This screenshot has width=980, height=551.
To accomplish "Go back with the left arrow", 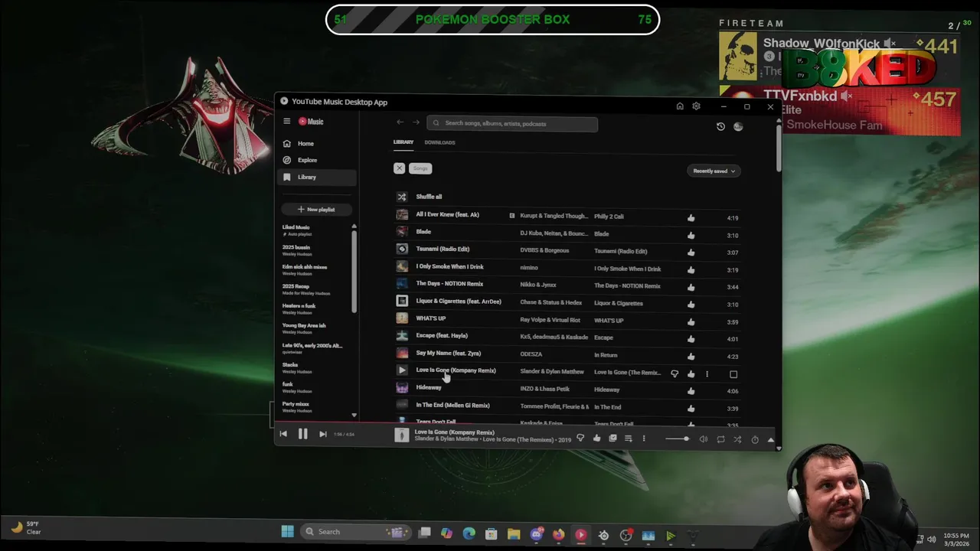I will point(400,122).
